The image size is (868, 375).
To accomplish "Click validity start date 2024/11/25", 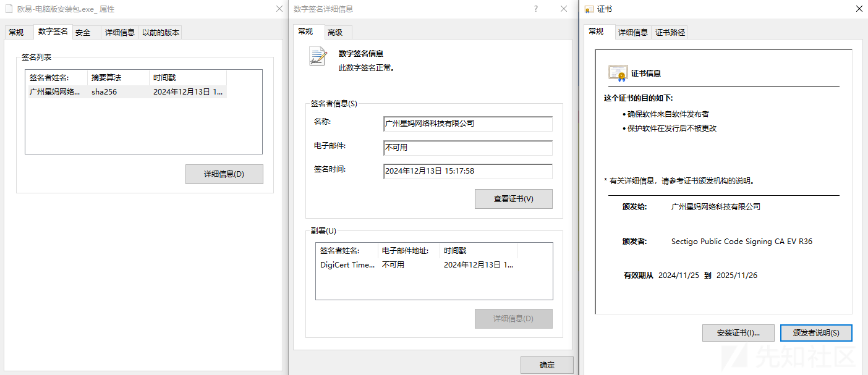I will [x=679, y=276].
